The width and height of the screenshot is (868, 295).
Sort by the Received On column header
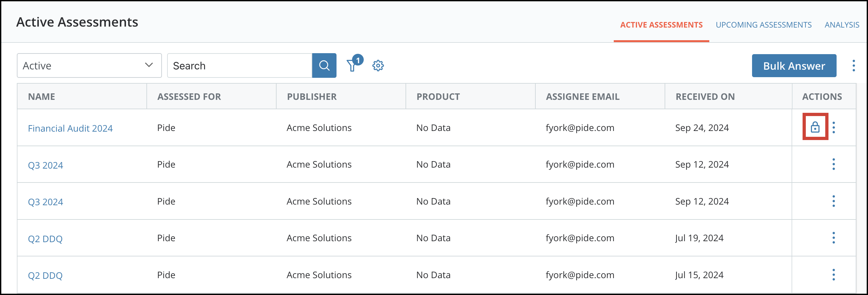(x=705, y=97)
